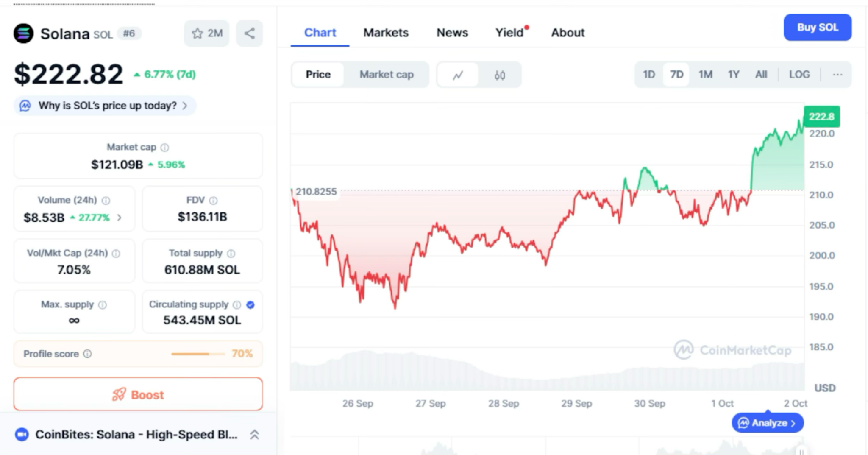Click Market cap info icon
Screen dimensions: 868x455
tap(165, 148)
